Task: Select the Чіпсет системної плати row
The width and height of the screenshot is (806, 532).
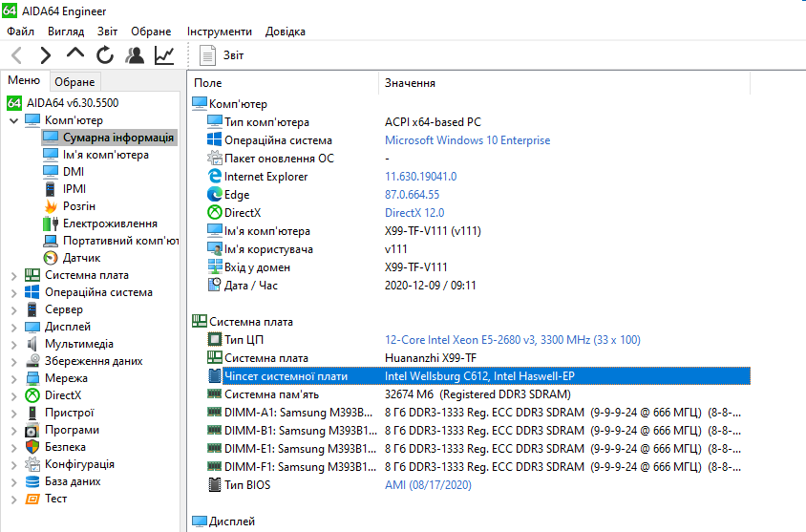Action: pyautogui.click(x=478, y=376)
